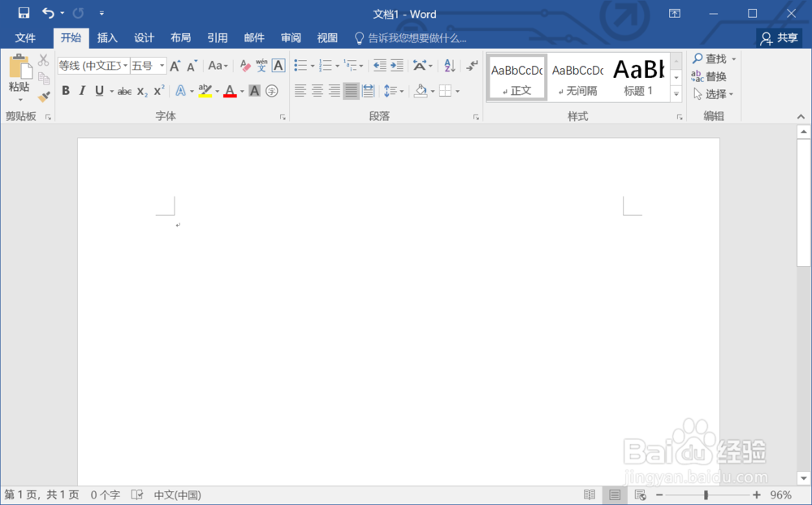Increase paragraph indent

coord(397,66)
